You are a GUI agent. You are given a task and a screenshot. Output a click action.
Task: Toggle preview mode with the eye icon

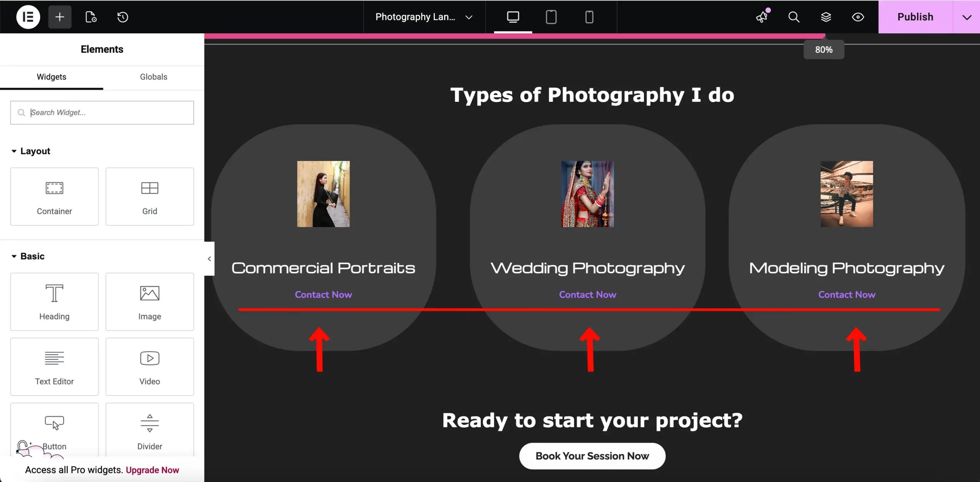(858, 17)
